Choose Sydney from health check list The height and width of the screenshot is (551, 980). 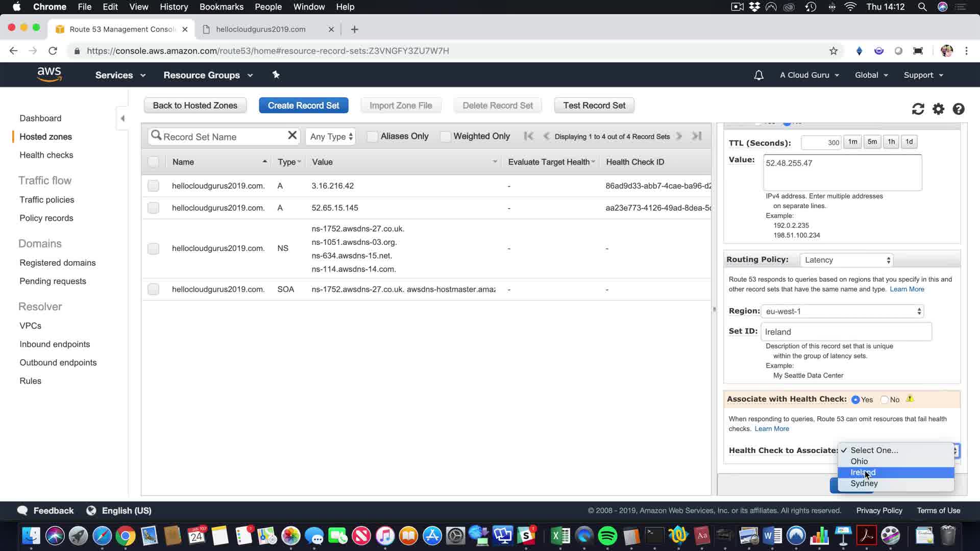point(864,484)
